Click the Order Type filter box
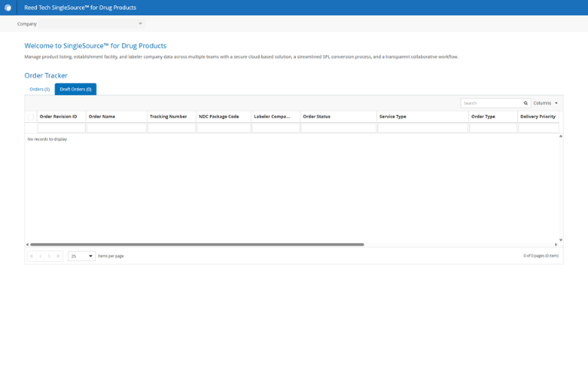This screenshot has height=373, width=588. coord(493,128)
